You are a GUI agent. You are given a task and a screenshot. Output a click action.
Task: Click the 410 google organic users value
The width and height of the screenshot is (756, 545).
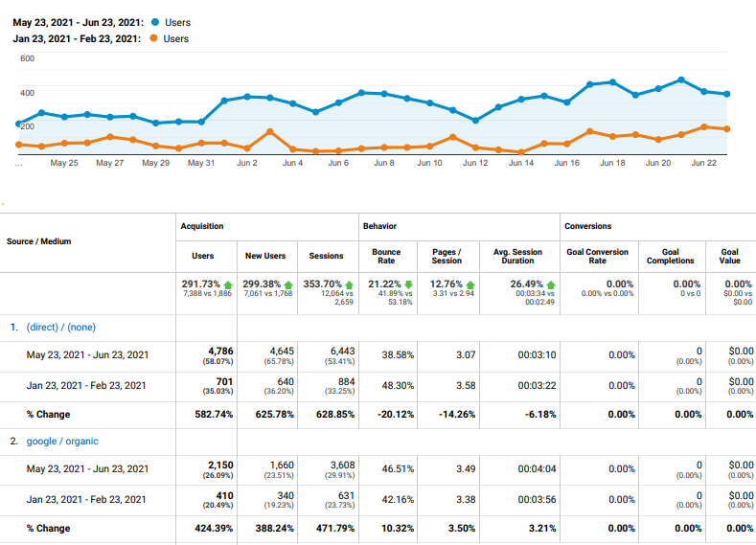click(224, 496)
